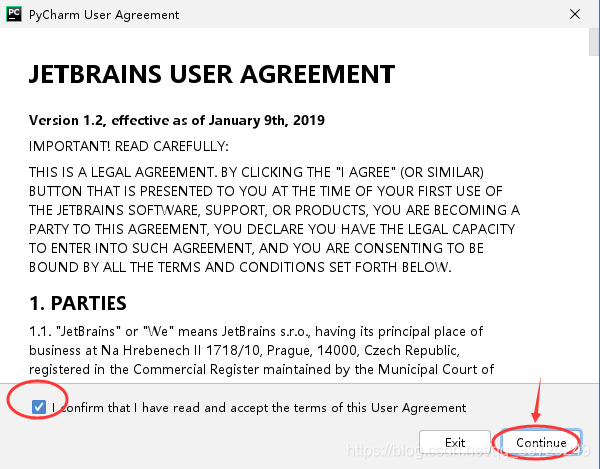The image size is (600, 469).
Task: Click the Exit button
Action: [455, 443]
